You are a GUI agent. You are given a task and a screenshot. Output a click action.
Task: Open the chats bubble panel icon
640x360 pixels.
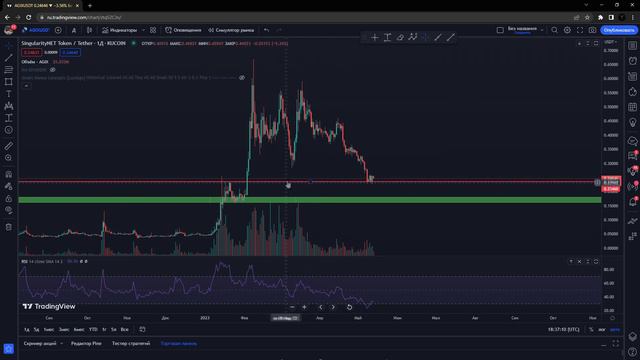633,141
